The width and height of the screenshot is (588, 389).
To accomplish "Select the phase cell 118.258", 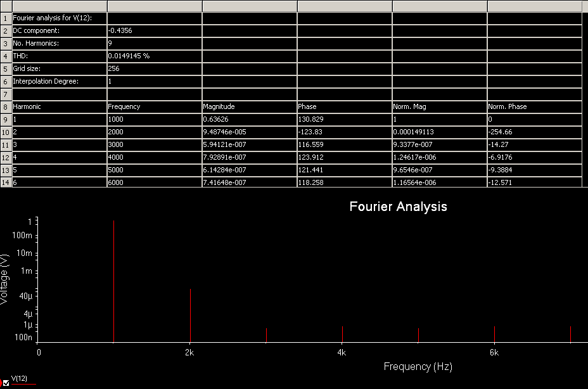I will pyautogui.click(x=345, y=182).
